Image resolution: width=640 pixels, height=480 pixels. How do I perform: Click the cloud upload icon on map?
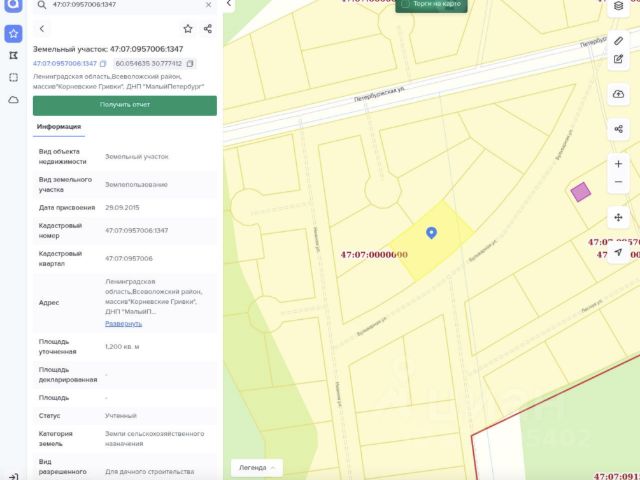pos(618,94)
